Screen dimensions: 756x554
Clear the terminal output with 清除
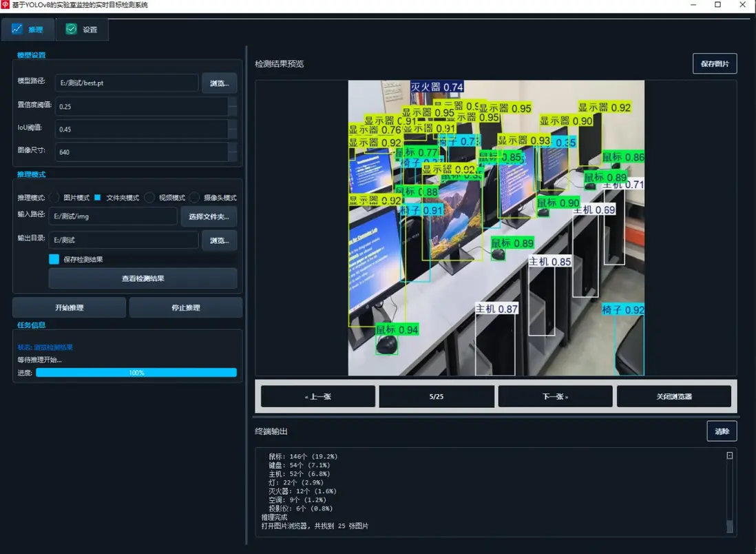[722, 431]
